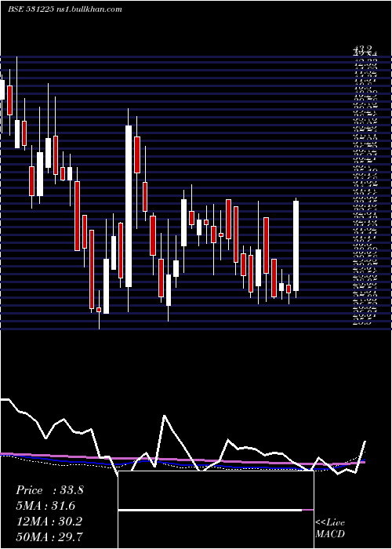
Task: Click the white MACD histogram box
Action: pos(216,510)
